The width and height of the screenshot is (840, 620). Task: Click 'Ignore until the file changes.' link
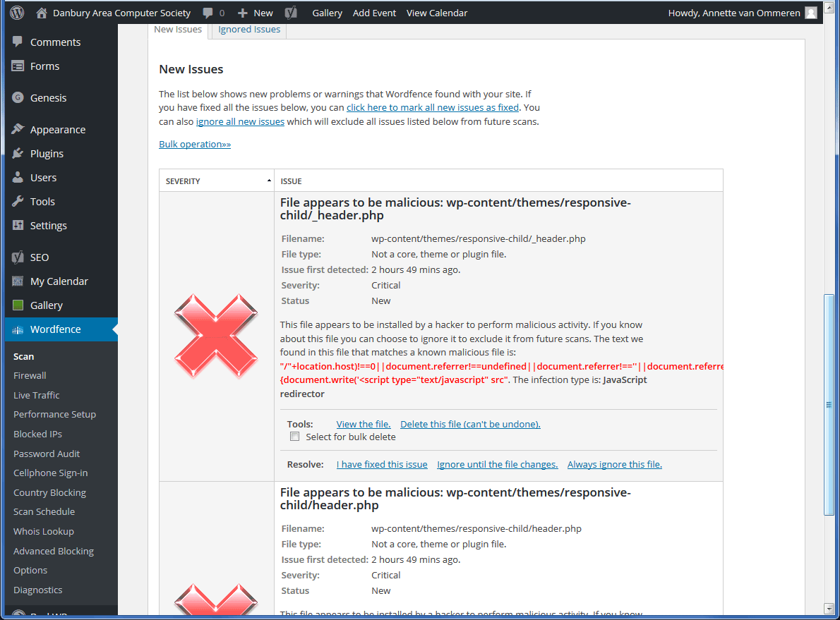[498, 464]
